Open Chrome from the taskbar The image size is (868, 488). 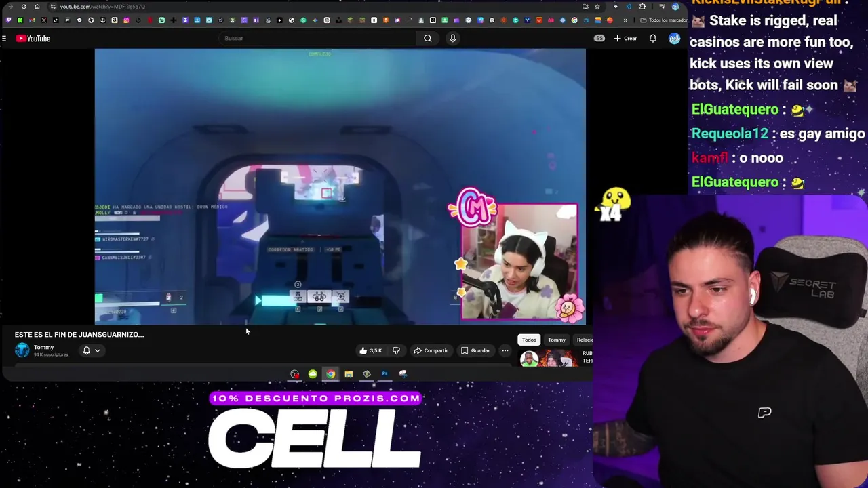(x=330, y=374)
